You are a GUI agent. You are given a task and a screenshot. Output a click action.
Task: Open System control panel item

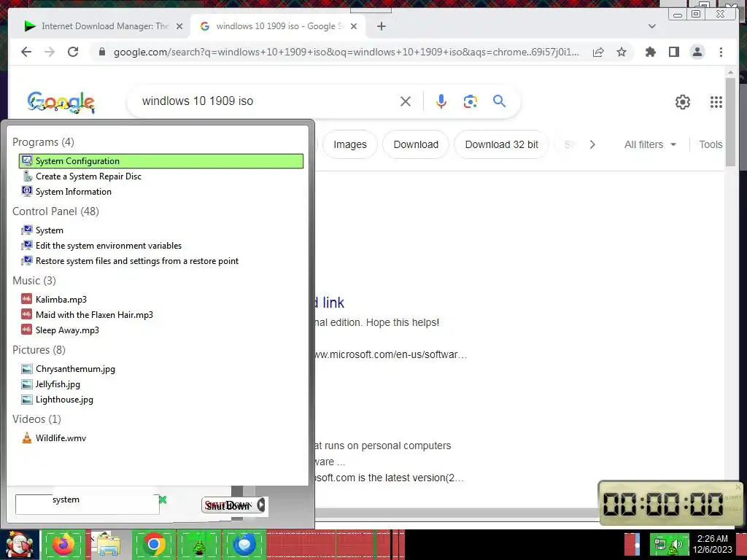pos(49,230)
